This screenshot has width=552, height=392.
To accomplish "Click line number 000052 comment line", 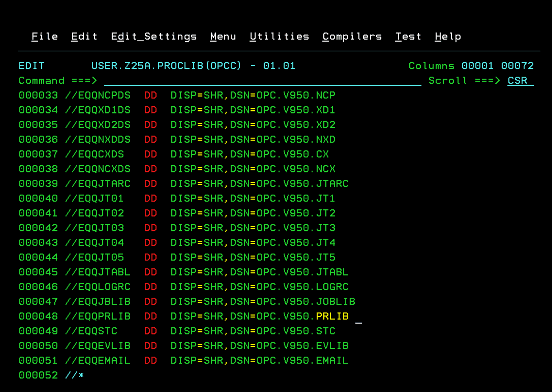I will click(x=38, y=375).
